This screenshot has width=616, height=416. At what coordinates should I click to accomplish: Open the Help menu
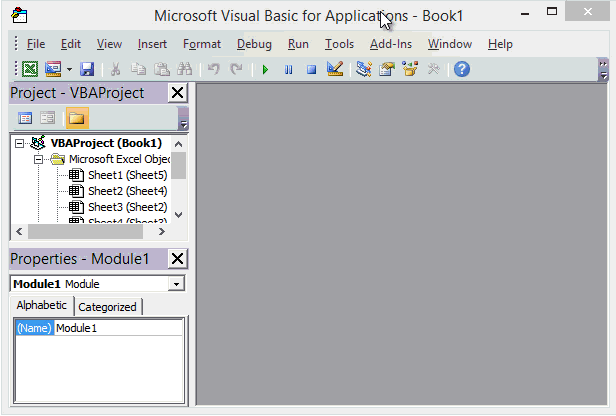tap(500, 44)
